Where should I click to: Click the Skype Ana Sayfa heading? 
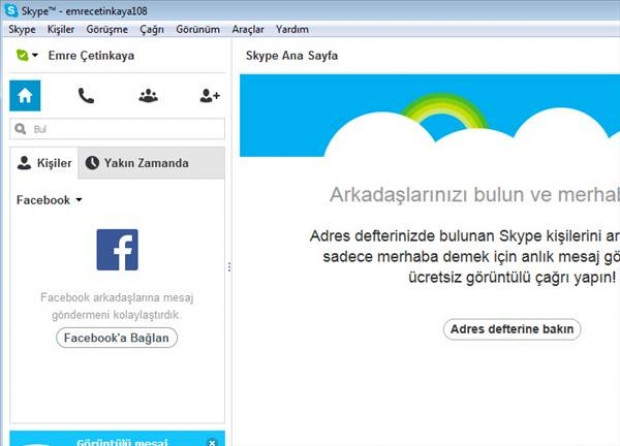point(292,56)
